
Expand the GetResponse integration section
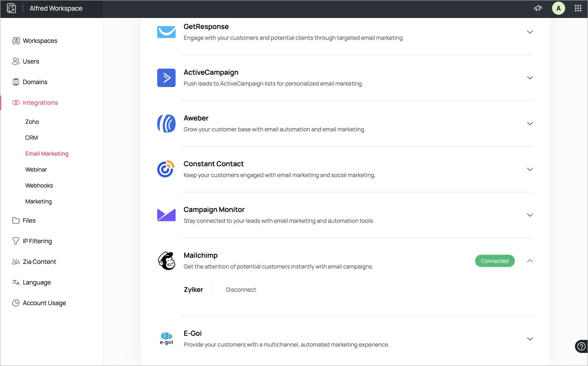tap(530, 32)
